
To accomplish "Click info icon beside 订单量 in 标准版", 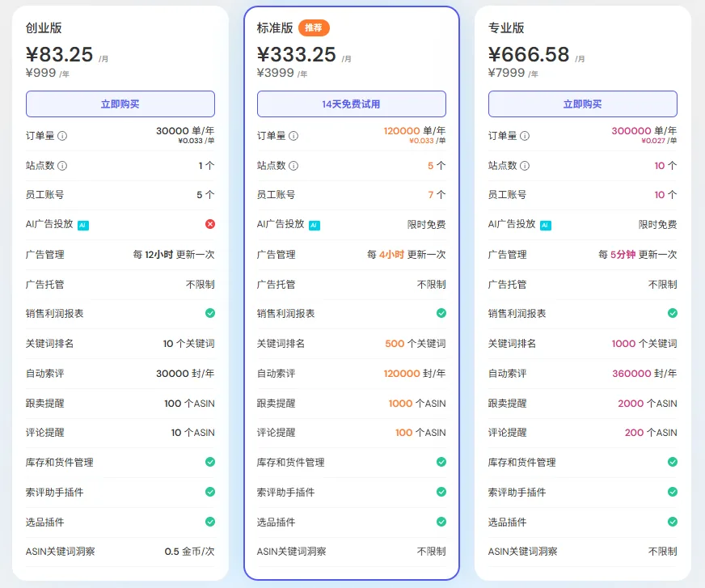I will [293, 136].
